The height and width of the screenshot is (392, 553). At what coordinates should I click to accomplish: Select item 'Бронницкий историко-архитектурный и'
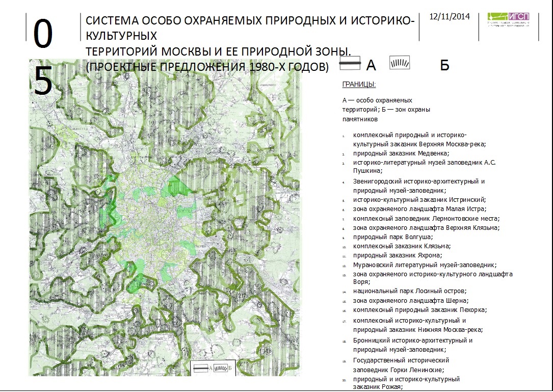click(413, 341)
